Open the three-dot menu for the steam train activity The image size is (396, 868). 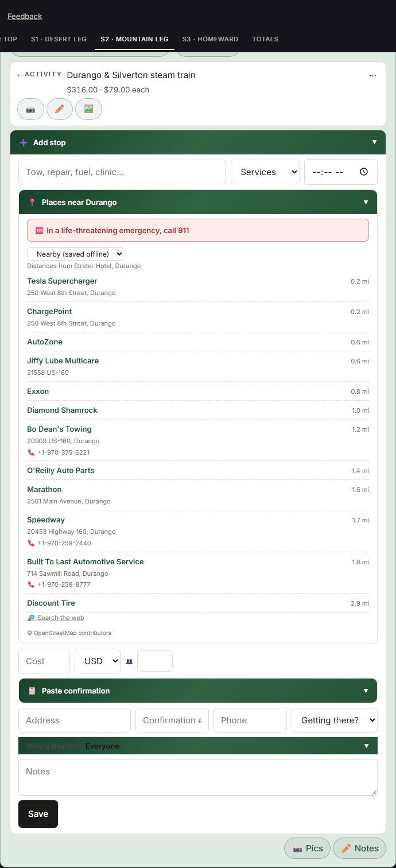click(373, 76)
